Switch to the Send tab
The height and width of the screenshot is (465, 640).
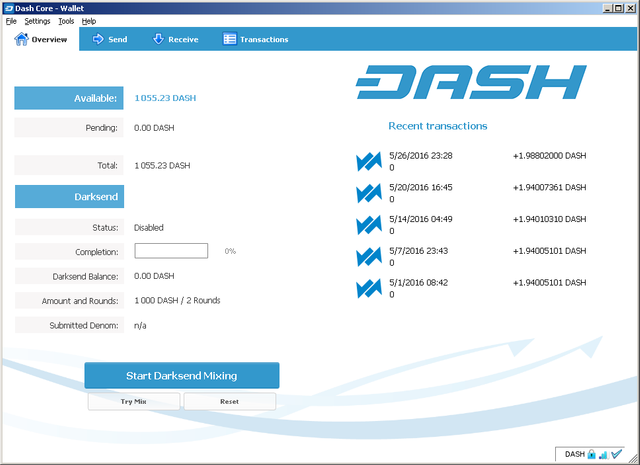click(x=109, y=40)
